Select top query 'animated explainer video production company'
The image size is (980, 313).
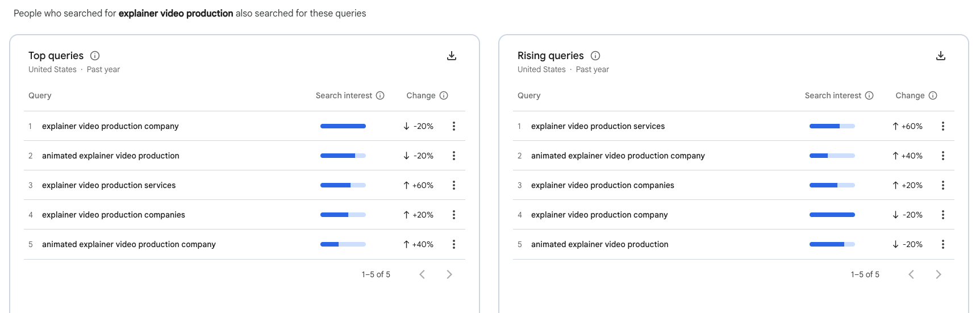(x=128, y=244)
